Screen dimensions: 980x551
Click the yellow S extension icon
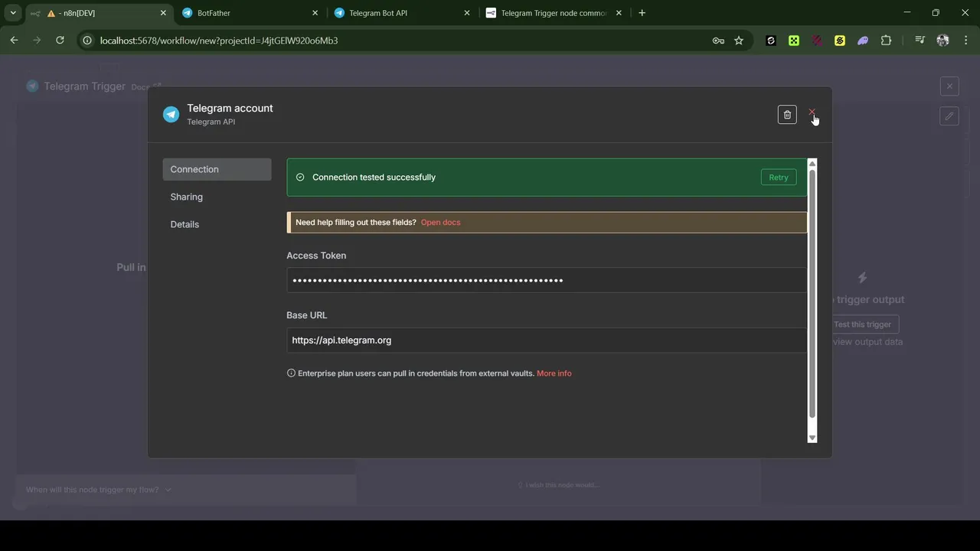(840, 41)
